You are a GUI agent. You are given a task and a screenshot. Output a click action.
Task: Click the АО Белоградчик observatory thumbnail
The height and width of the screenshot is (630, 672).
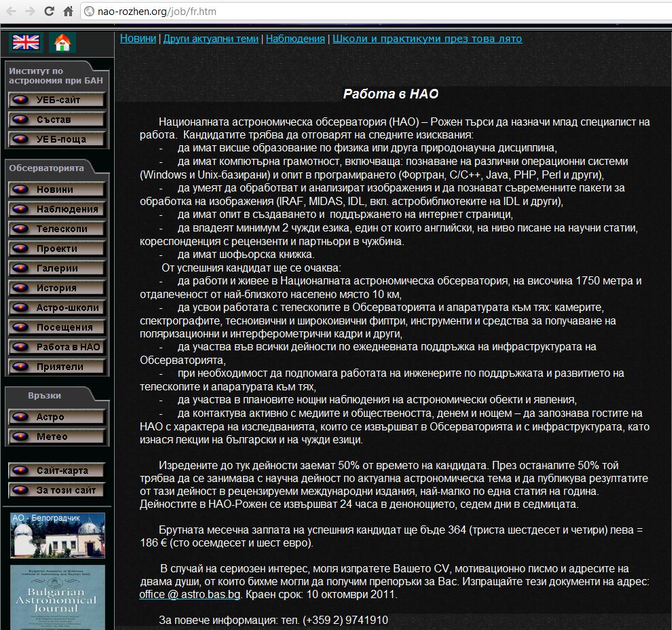coord(58,536)
